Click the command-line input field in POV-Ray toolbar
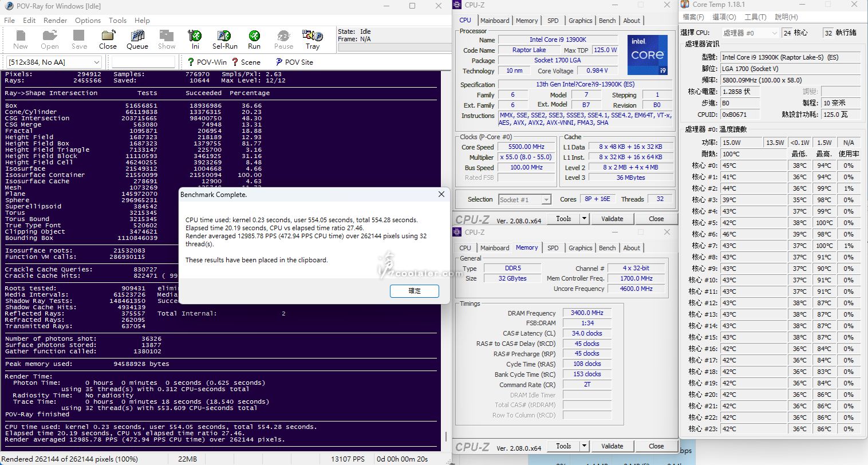 [143, 62]
